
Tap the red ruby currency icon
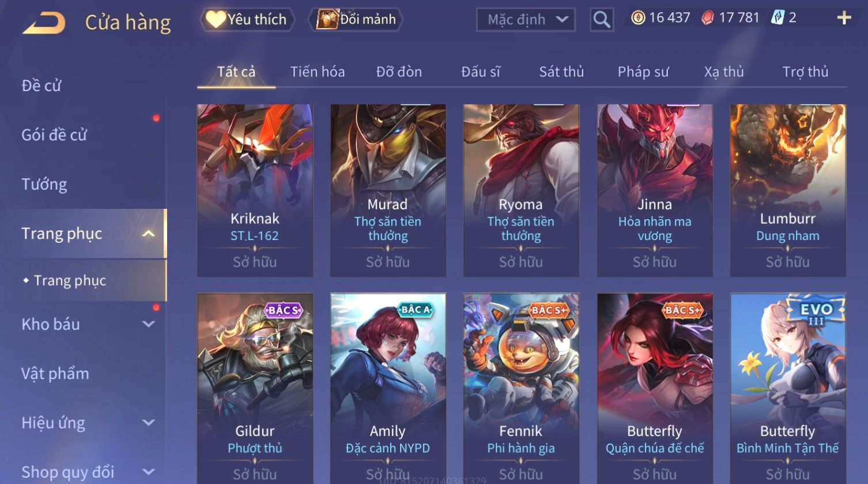(707, 18)
